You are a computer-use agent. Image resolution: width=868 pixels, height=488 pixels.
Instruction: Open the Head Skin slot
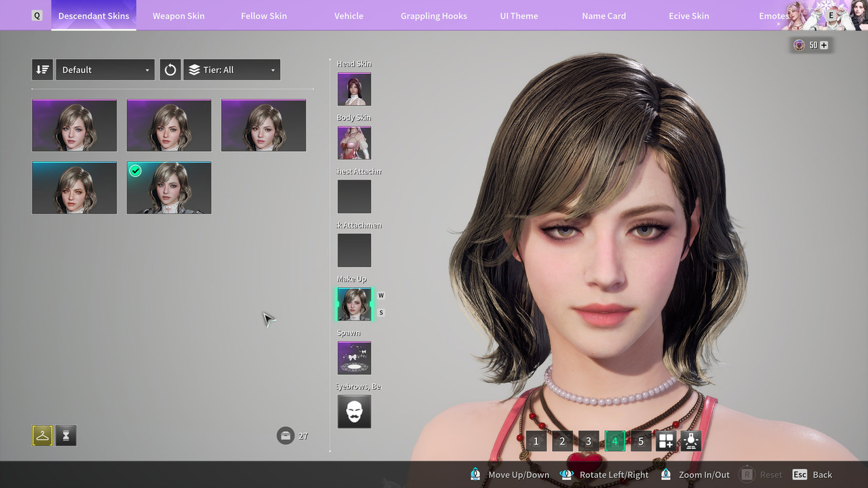[354, 89]
